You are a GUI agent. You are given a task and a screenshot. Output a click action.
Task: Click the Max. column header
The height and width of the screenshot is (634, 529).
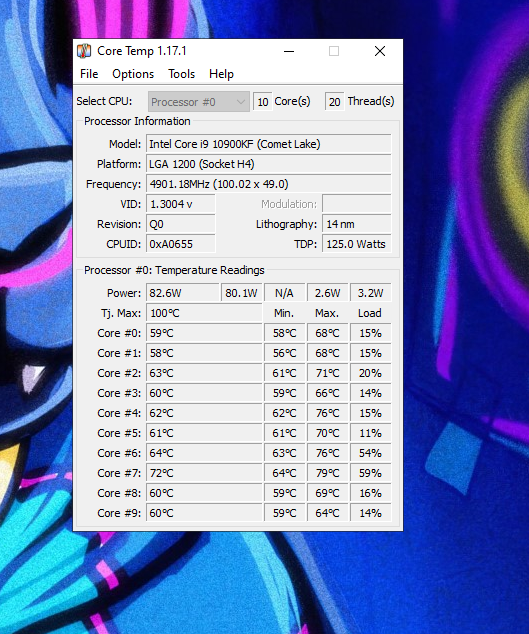click(327, 313)
